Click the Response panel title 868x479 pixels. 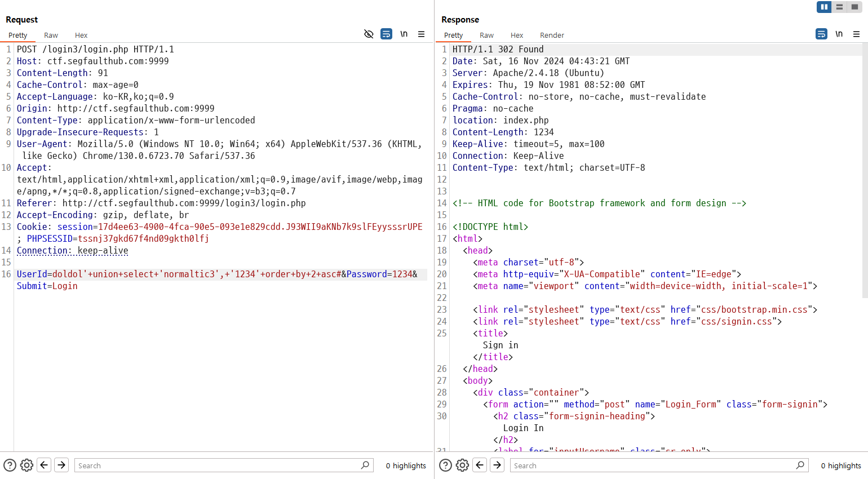[x=460, y=19]
